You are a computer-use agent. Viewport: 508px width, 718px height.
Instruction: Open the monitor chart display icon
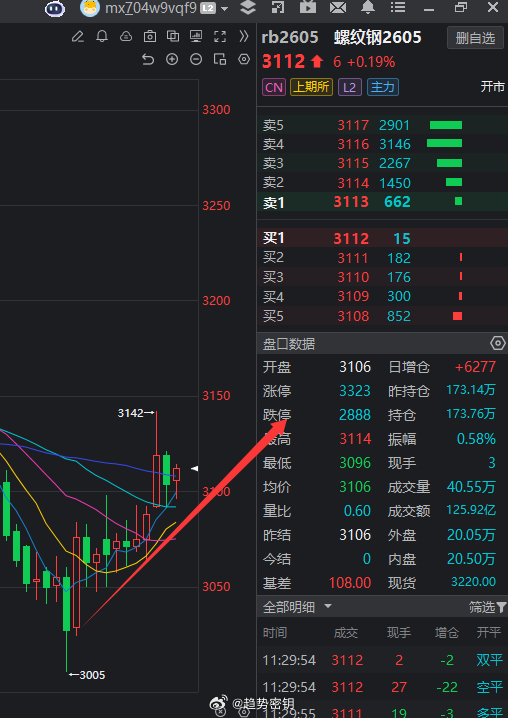197,36
